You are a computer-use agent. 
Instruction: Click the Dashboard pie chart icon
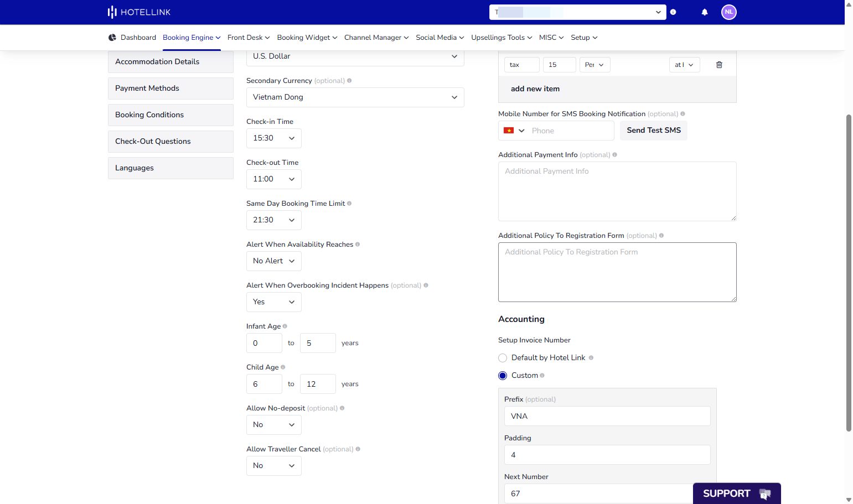(x=112, y=38)
